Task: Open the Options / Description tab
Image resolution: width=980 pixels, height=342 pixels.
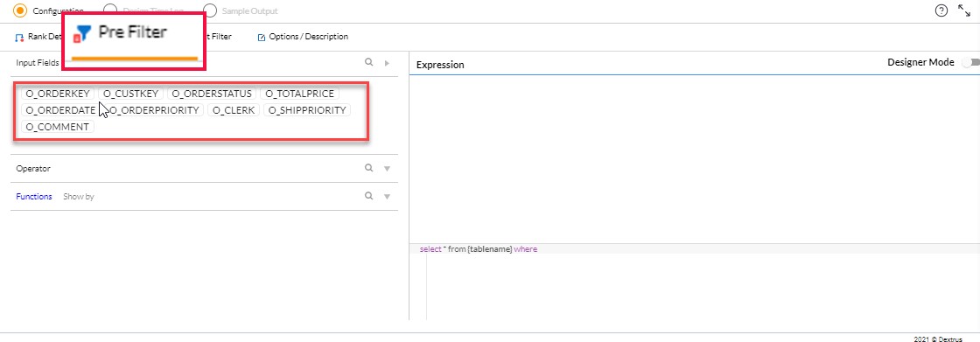Action: tap(303, 37)
